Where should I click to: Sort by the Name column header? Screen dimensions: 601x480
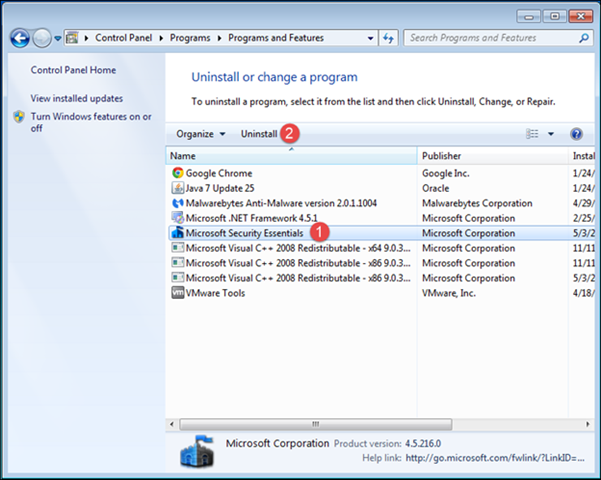coord(291,156)
